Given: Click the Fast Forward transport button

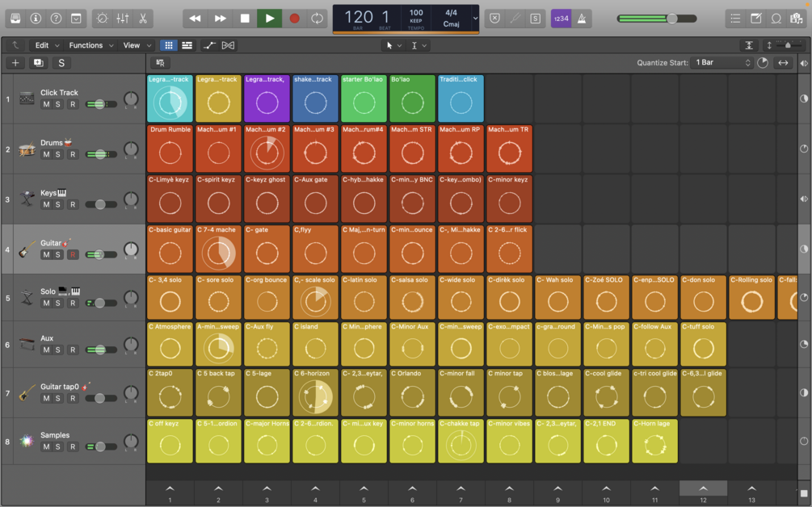Looking at the screenshot, I should pos(220,19).
